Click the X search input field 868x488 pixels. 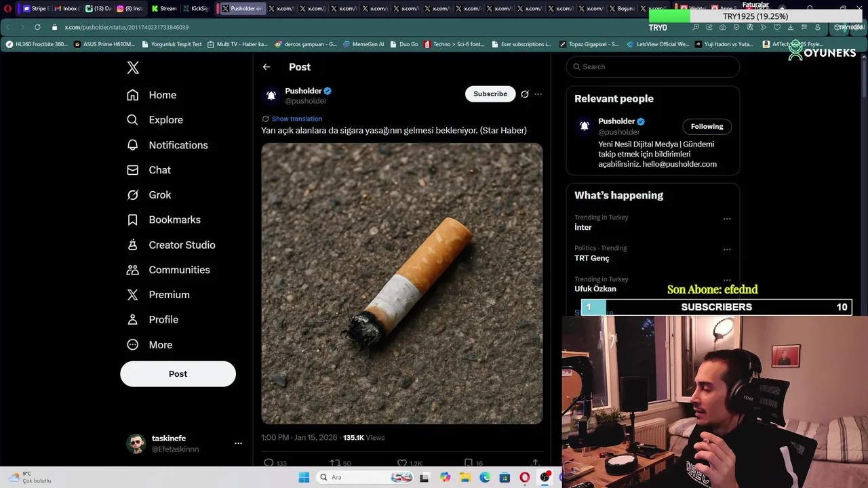(x=653, y=66)
